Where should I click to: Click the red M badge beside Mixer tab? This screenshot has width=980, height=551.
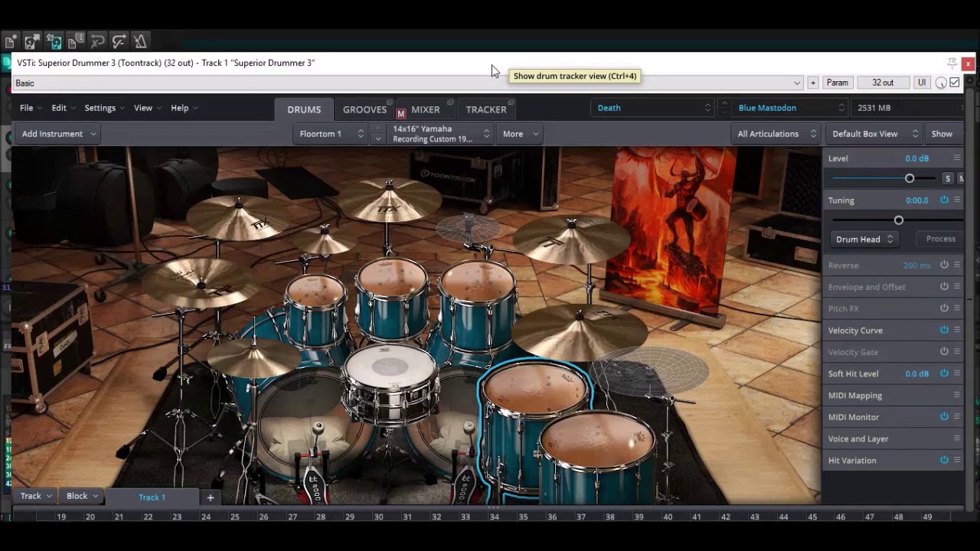click(x=400, y=114)
